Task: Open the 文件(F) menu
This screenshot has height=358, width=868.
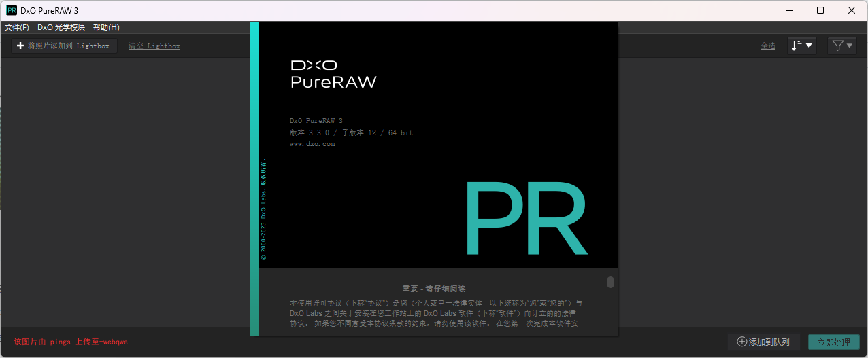Action: [16, 27]
